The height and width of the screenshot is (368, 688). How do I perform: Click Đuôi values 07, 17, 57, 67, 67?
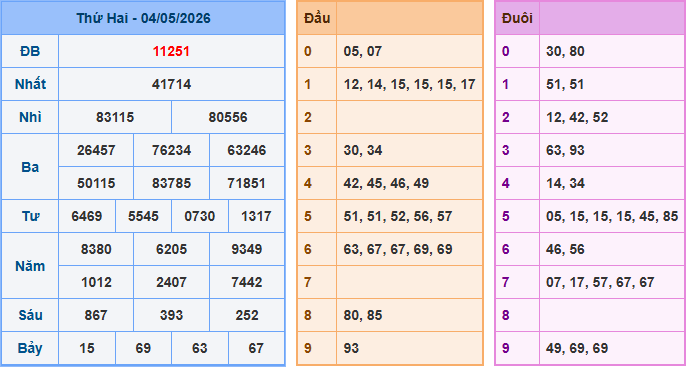(x=600, y=282)
